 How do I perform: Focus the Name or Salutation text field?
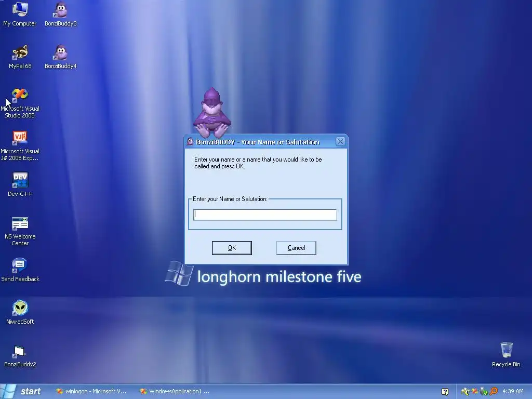[x=265, y=215]
